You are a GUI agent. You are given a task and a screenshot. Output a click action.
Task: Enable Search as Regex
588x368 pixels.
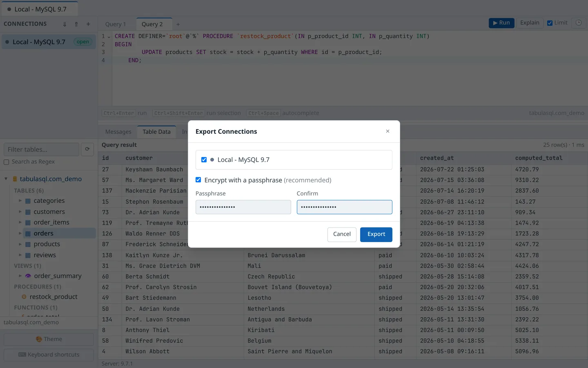click(6, 162)
